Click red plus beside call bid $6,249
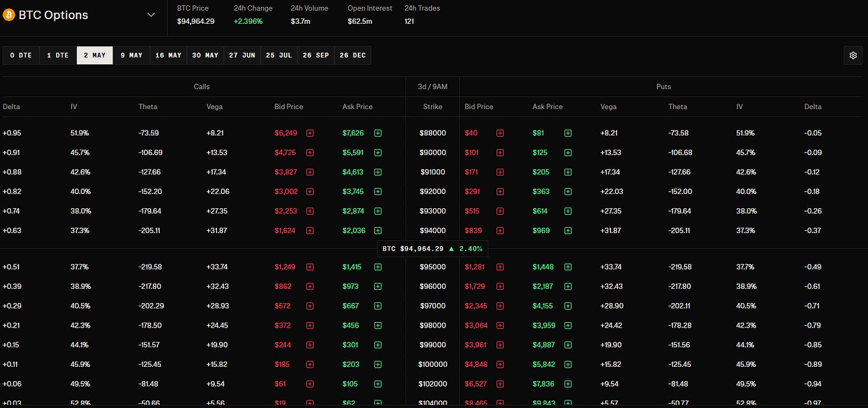Viewport: 868px width, 408px height. pos(310,134)
